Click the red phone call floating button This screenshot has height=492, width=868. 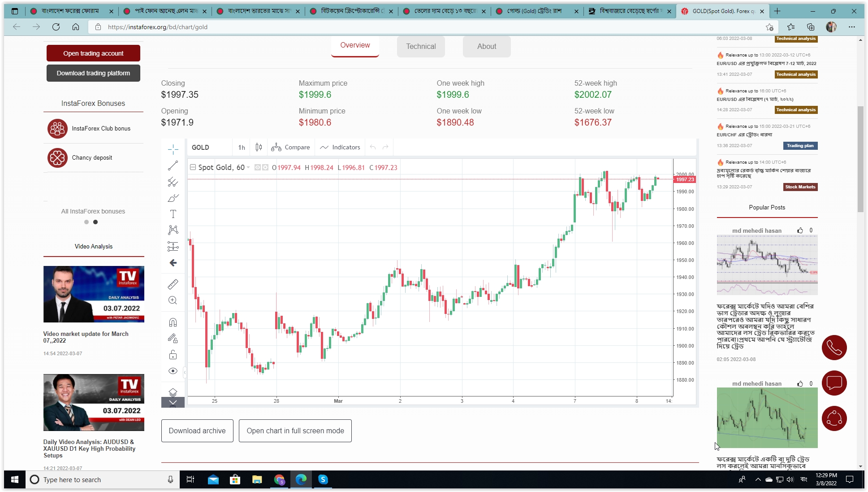pyautogui.click(x=834, y=348)
